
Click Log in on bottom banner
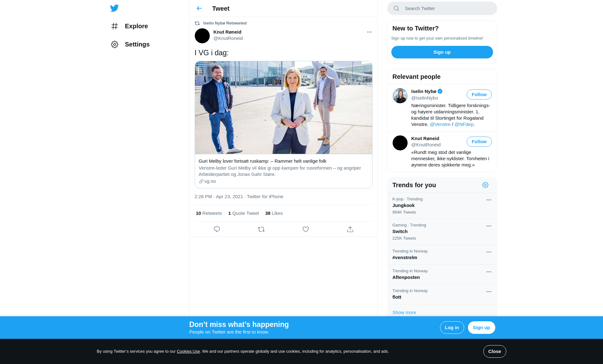click(x=452, y=328)
